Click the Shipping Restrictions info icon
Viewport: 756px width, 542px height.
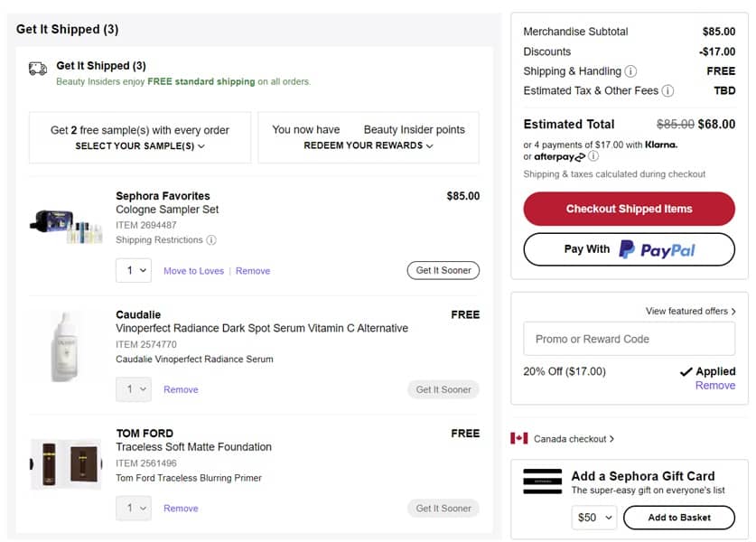pyautogui.click(x=211, y=240)
